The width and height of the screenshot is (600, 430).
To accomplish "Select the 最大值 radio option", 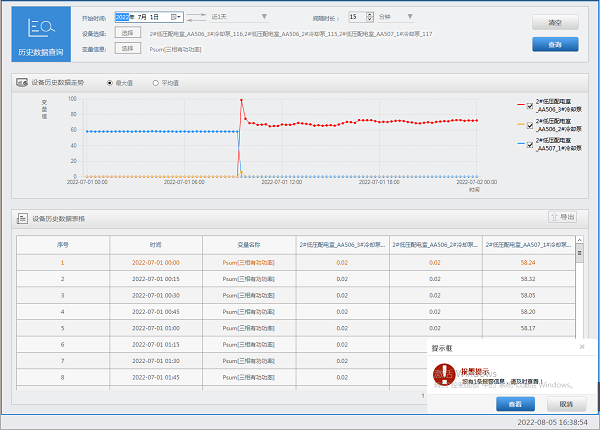I will coord(110,82).
